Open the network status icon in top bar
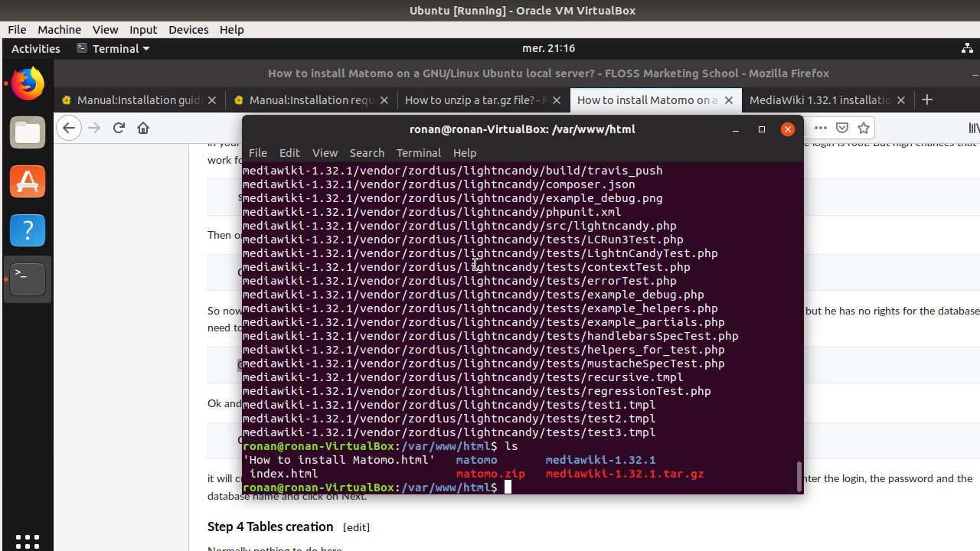This screenshot has height=551, width=980. click(967, 48)
